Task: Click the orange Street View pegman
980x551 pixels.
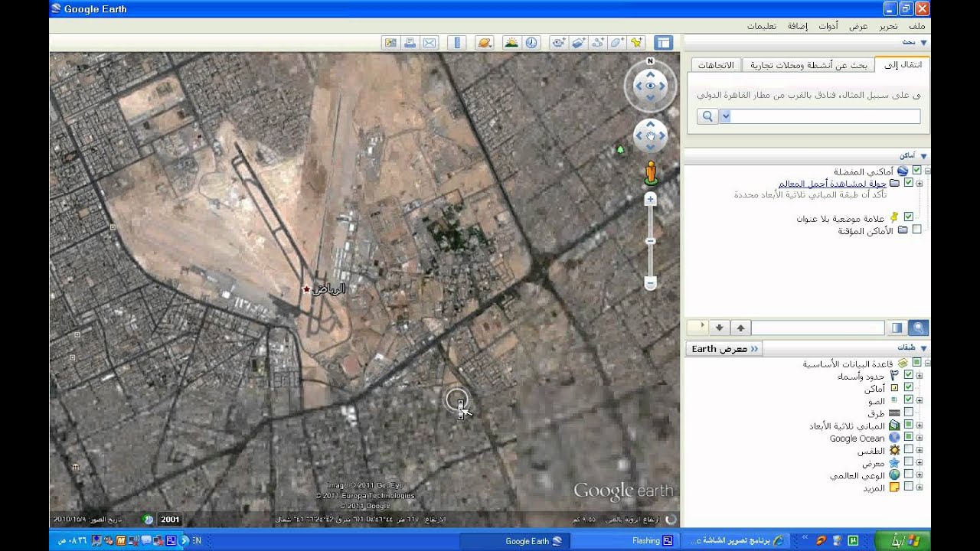Action: tap(651, 173)
